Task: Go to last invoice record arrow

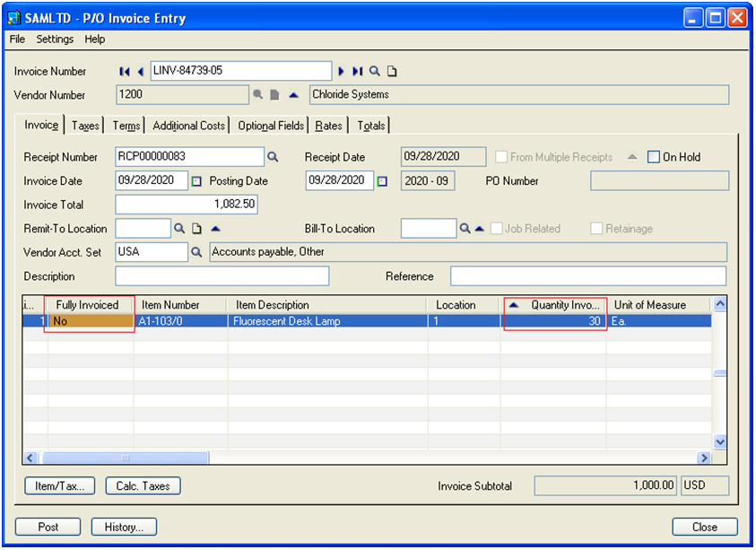Action: coord(357,72)
